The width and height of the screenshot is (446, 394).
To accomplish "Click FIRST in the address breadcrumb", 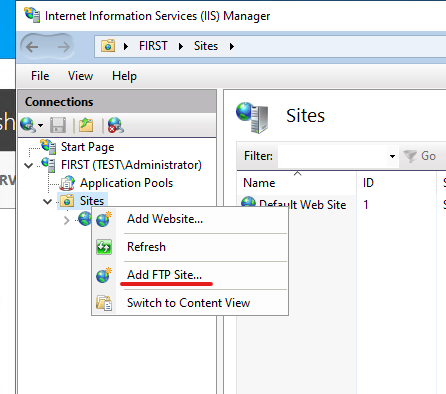I will click(153, 46).
